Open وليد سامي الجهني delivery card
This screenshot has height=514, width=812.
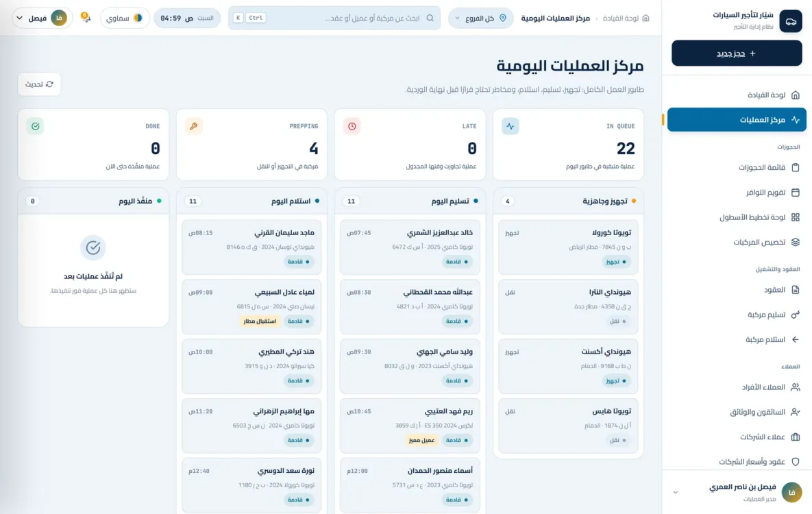[410, 367]
